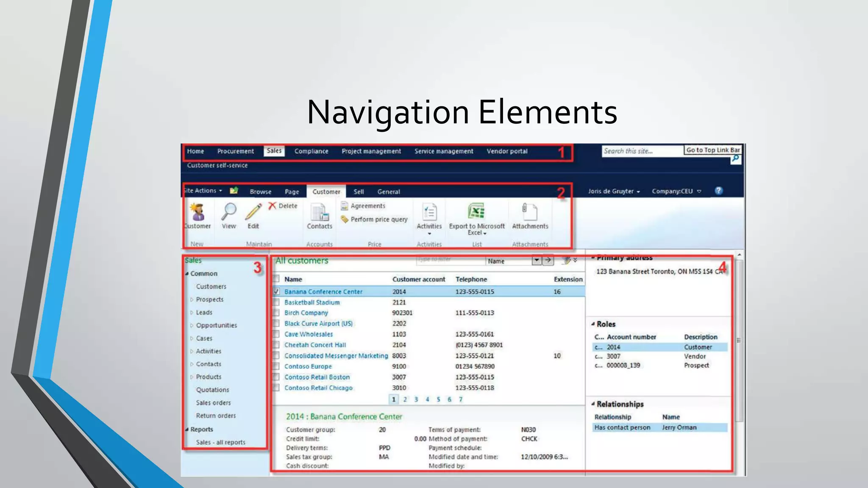The height and width of the screenshot is (488, 868).
Task: Click the Search this site field
Action: pyautogui.click(x=643, y=151)
